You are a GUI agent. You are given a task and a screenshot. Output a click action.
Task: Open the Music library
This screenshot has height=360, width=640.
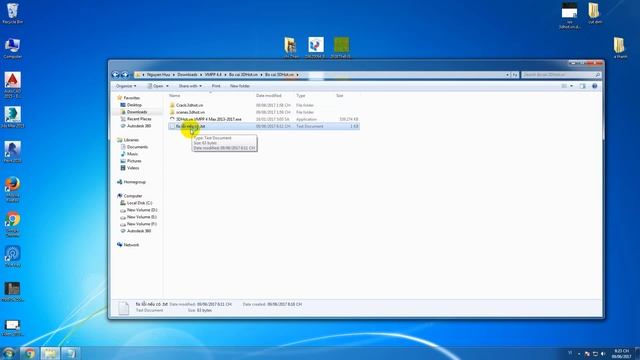coord(132,154)
